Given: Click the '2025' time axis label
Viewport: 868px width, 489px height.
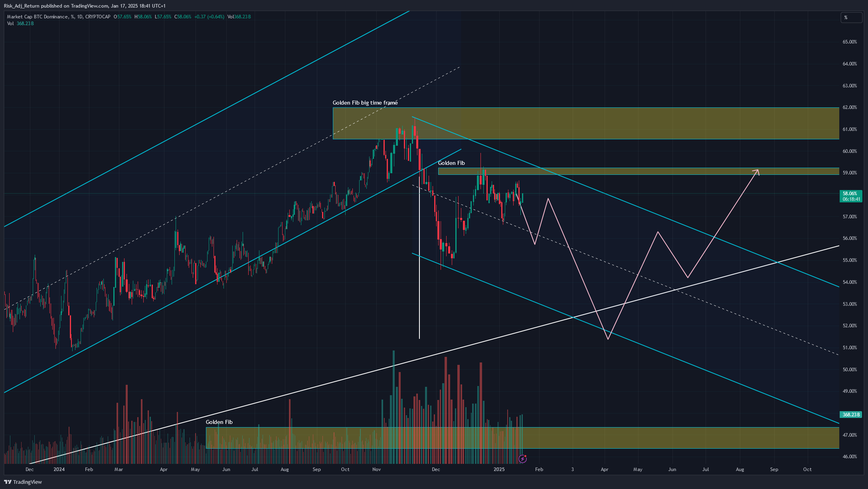Looking at the screenshot, I should click(499, 469).
